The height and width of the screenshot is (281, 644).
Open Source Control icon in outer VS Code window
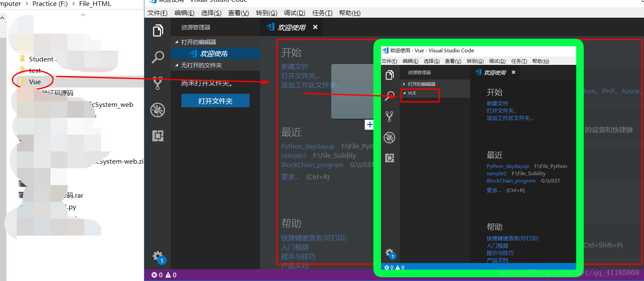[x=158, y=83]
